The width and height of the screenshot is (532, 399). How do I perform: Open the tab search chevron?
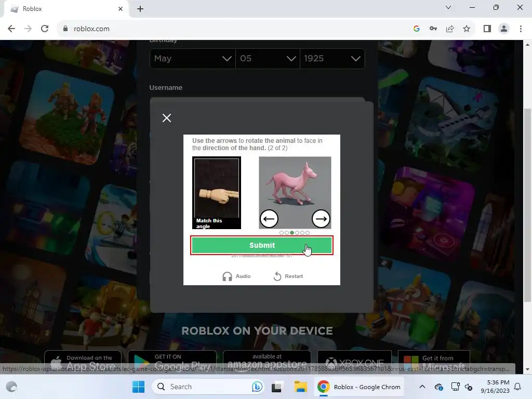[448, 7]
